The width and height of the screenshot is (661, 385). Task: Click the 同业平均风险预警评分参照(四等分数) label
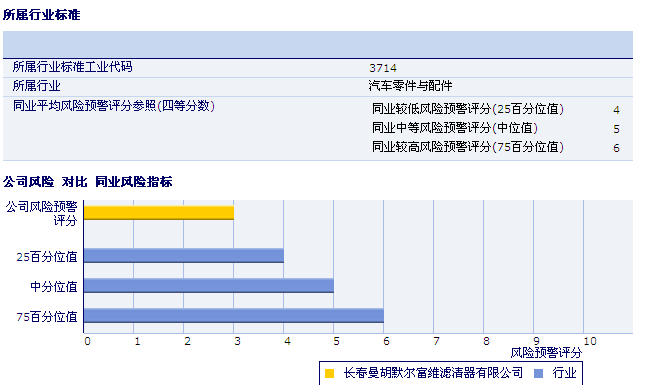pos(114,105)
